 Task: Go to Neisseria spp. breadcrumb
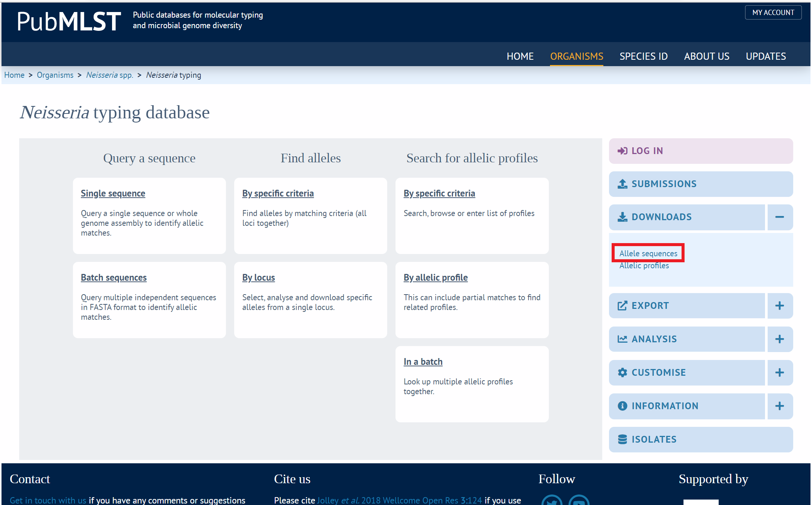tap(110, 75)
